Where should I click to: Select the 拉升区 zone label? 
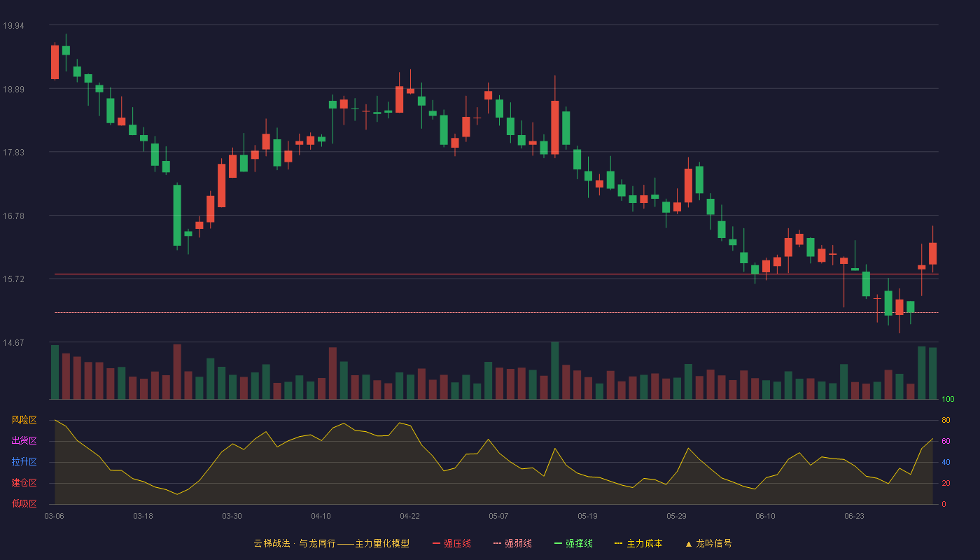24,462
